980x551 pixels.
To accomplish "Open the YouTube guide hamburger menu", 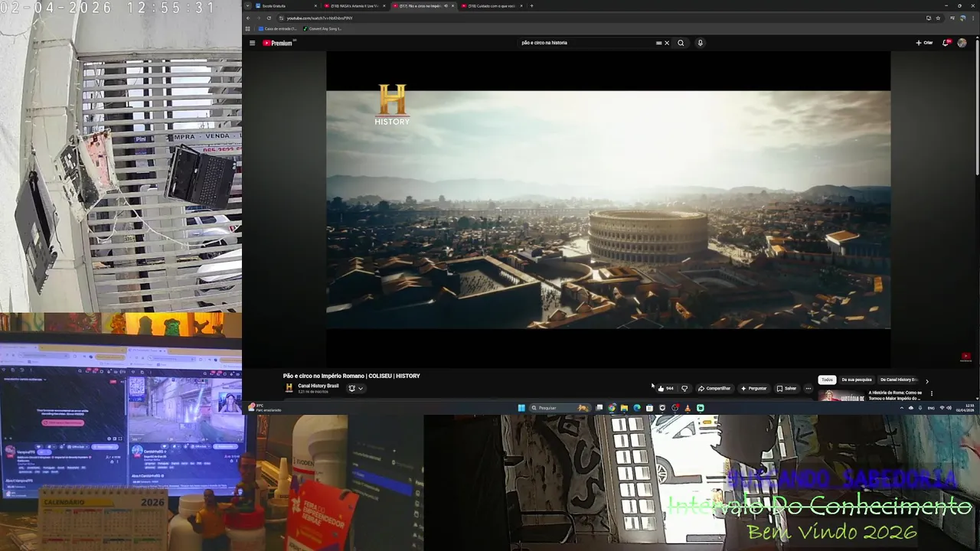I will click(x=252, y=43).
